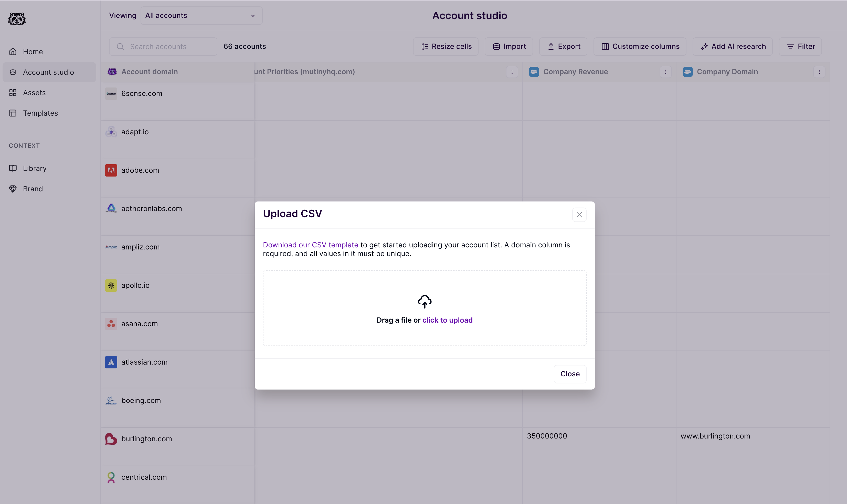
Task: Close the Upload CSV dialog with X
Action: pyautogui.click(x=579, y=215)
